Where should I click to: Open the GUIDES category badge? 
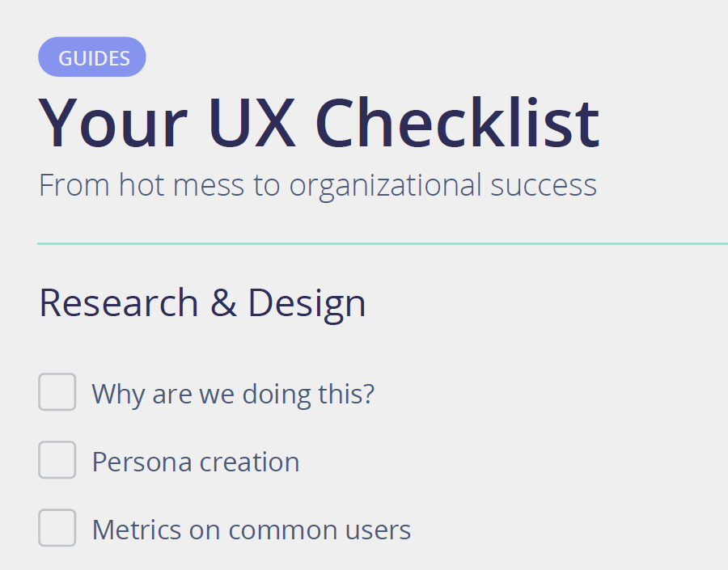[92, 57]
